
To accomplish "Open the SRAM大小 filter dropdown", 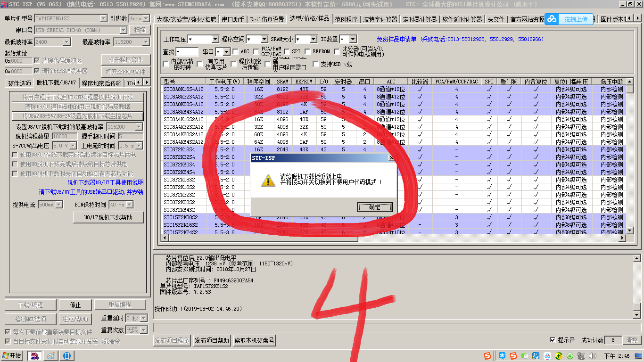I will [313, 39].
